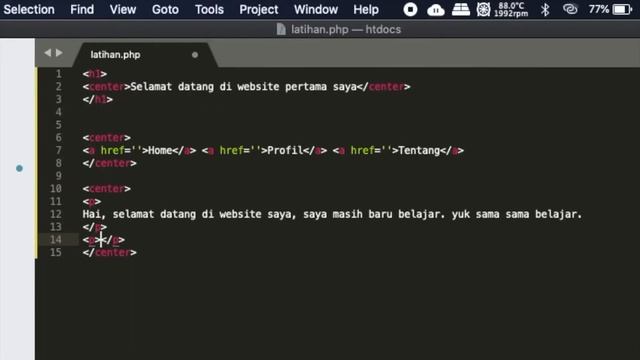Open the Bluetooth menu bar icon
Image resolution: width=640 pixels, height=360 pixels.
(545, 9)
